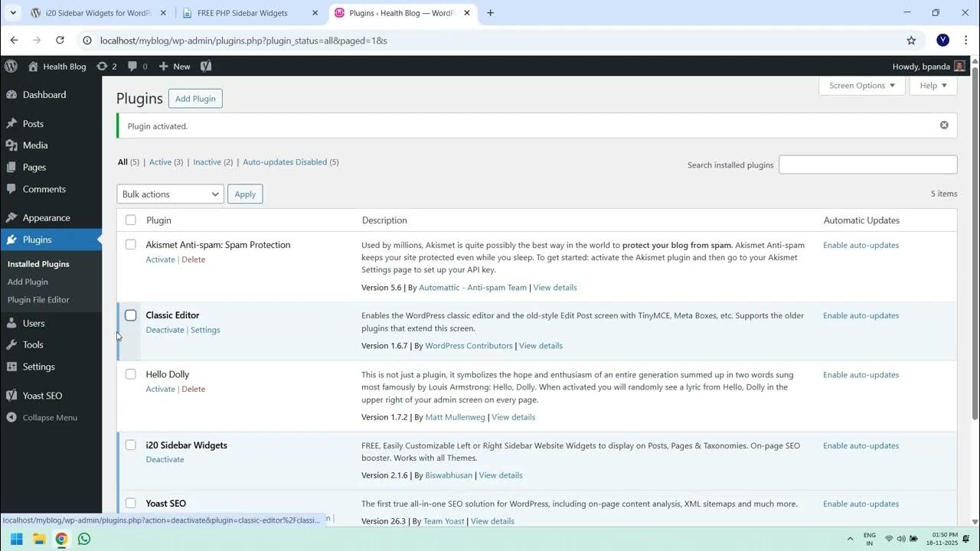Click the search installed plugins field
The height and width of the screenshot is (551, 980).
(867, 165)
